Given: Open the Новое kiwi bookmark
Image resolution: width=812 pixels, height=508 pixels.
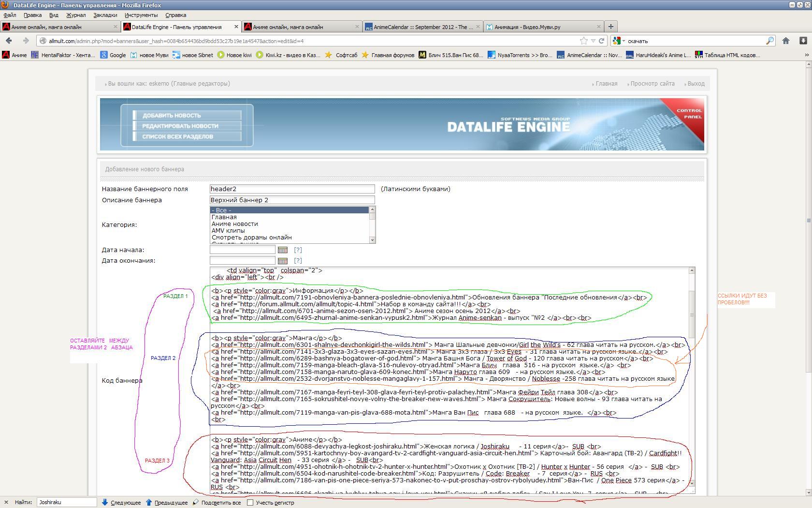Looking at the screenshot, I should (x=234, y=55).
